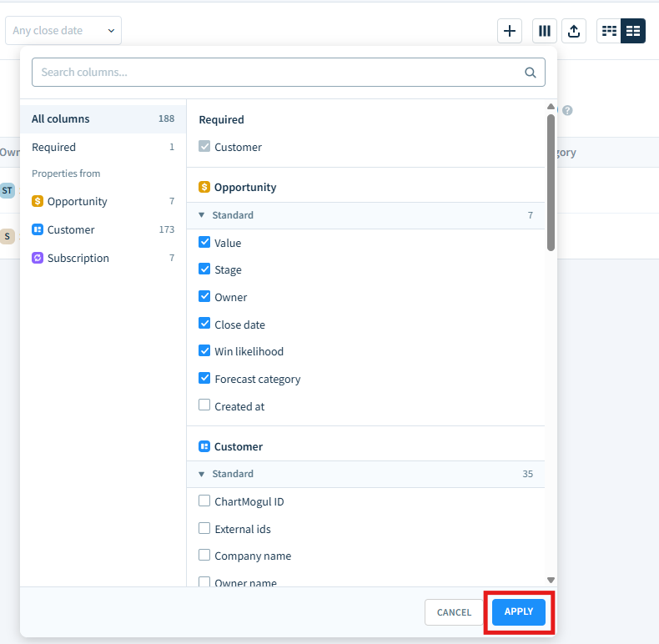Image resolution: width=659 pixels, height=644 pixels.
Task: Uncheck the Close date checkbox
Action: (x=204, y=324)
